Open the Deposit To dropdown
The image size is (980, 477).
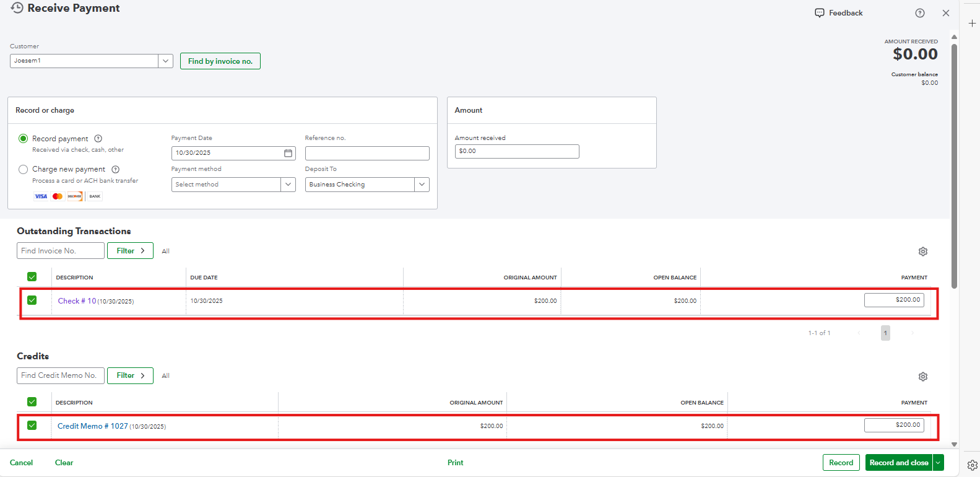[x=422, y=185]
